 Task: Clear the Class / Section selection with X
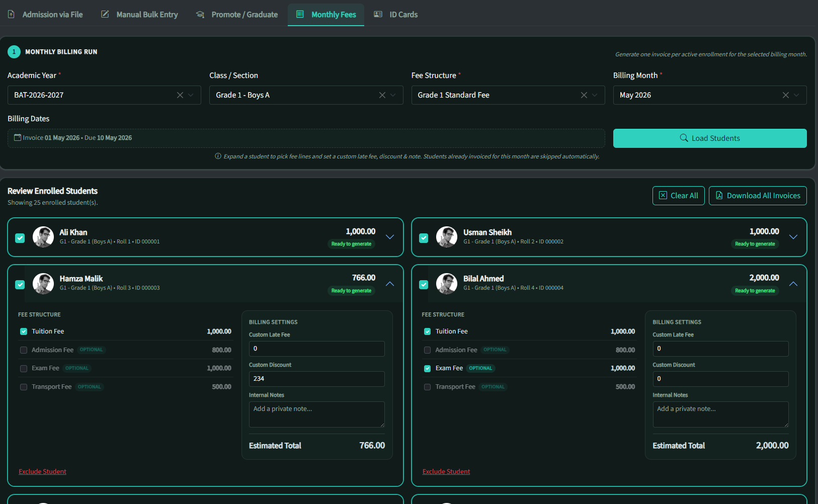[382, 95]
